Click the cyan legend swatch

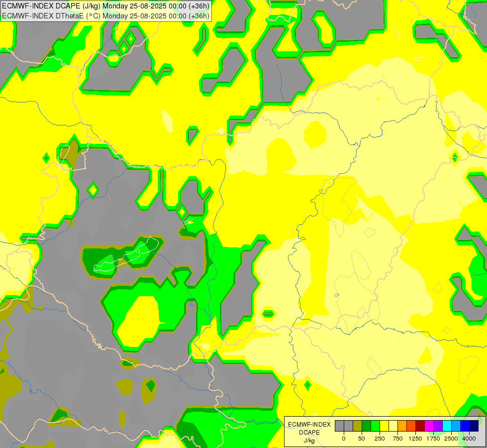pos(447,426)
